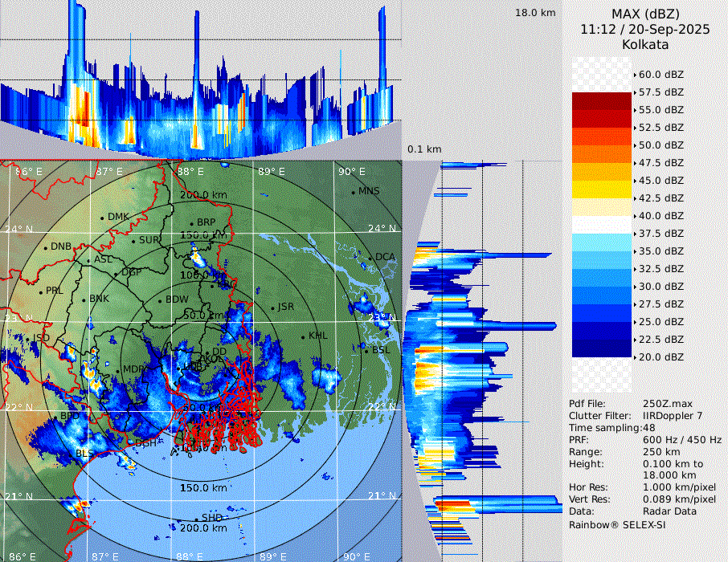Select the SHD station dot
The image size is (728, 562).
pos(197,518)
